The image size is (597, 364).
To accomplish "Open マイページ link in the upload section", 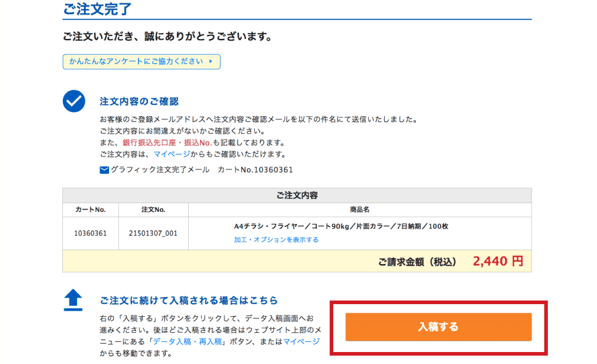I will (301, 341).
